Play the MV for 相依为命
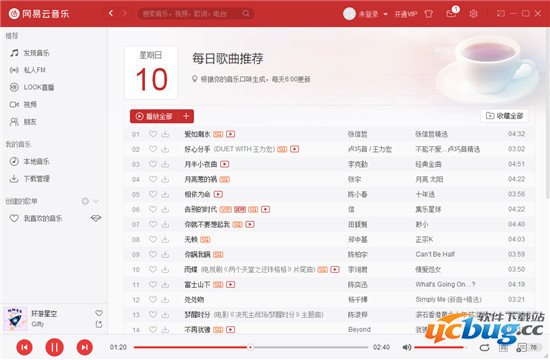The image size is (550, 360). tap(218, 194)
